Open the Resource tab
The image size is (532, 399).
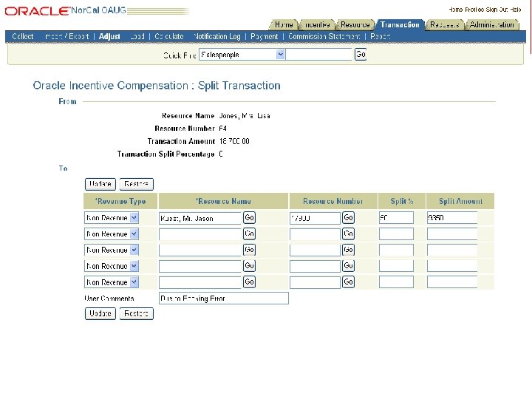(x=355, y=25)
